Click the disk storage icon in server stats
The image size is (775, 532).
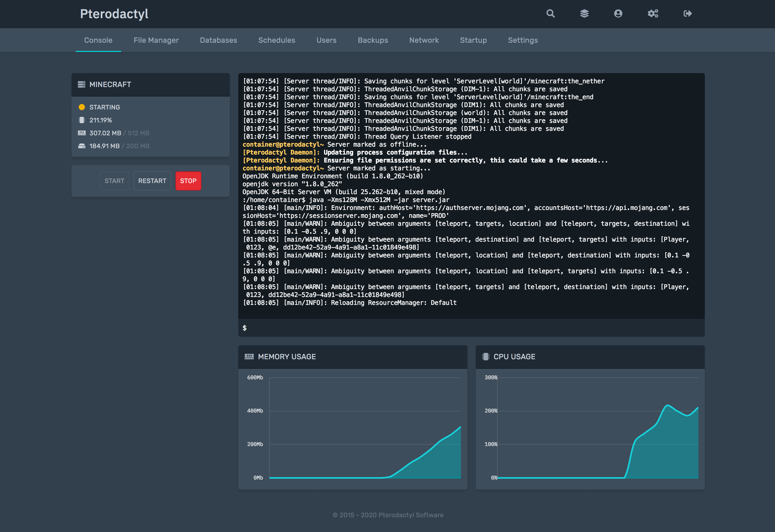pos(81,145)
